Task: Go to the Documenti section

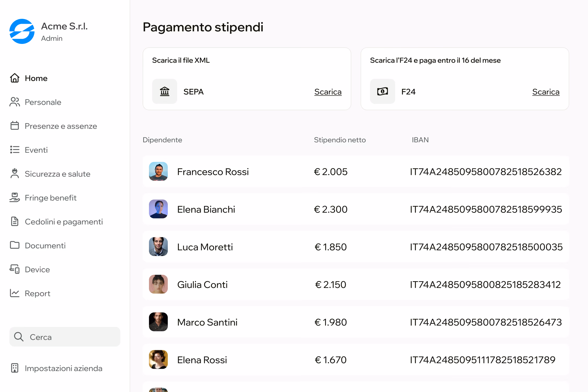Action: click(38, 245)
